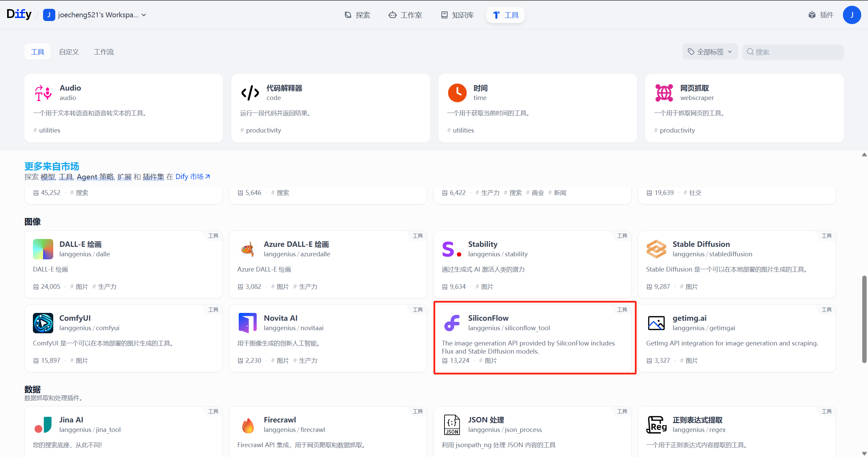Click the JSON 处理 icon
This screenshot has height=457, width=868.
pyautogui.click(x=452, y=425)
